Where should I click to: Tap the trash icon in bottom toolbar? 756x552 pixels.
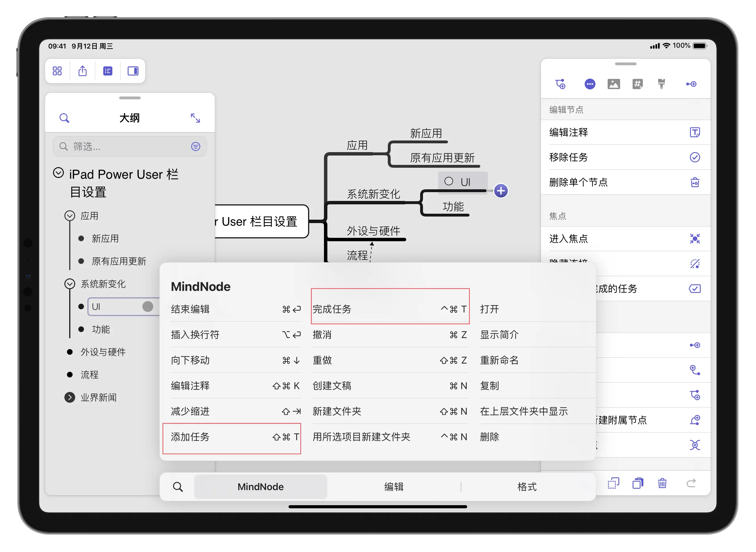(x=662, y=483)
